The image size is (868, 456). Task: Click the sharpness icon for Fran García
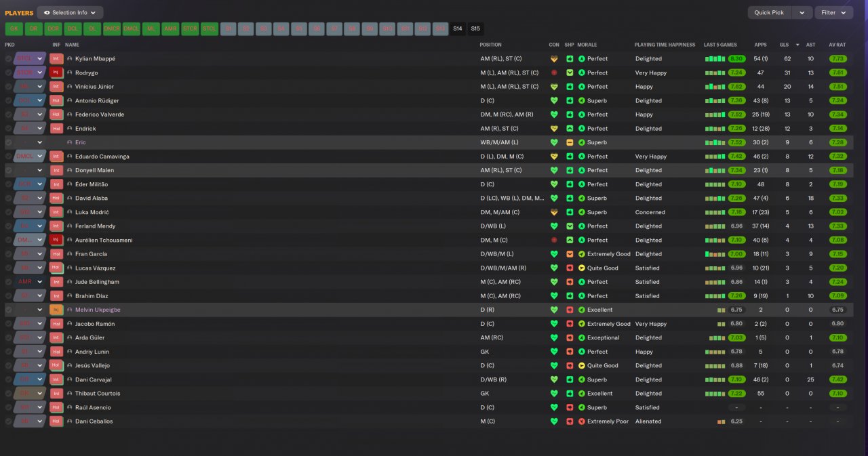570,254
